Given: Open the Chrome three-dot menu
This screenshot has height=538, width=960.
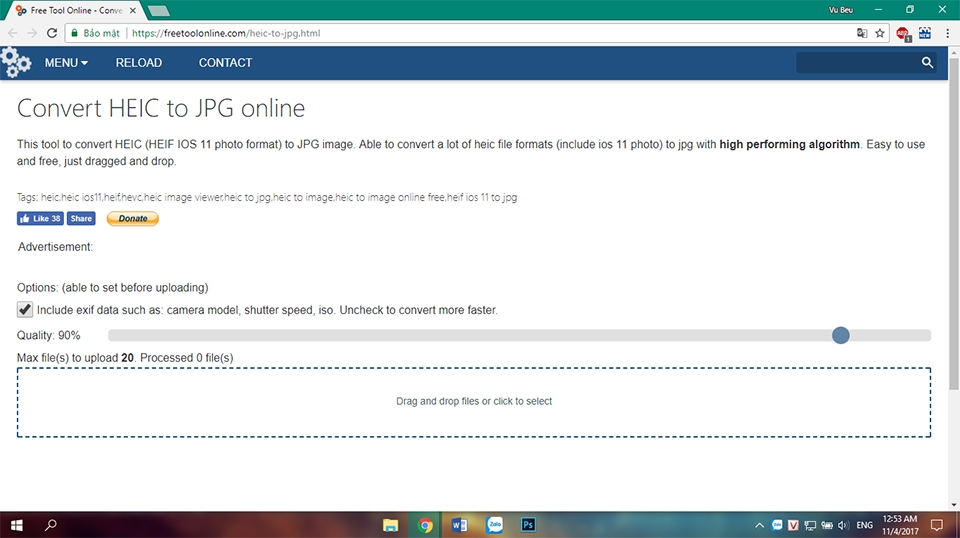Looking at the screenshot, I should (947, 33).
